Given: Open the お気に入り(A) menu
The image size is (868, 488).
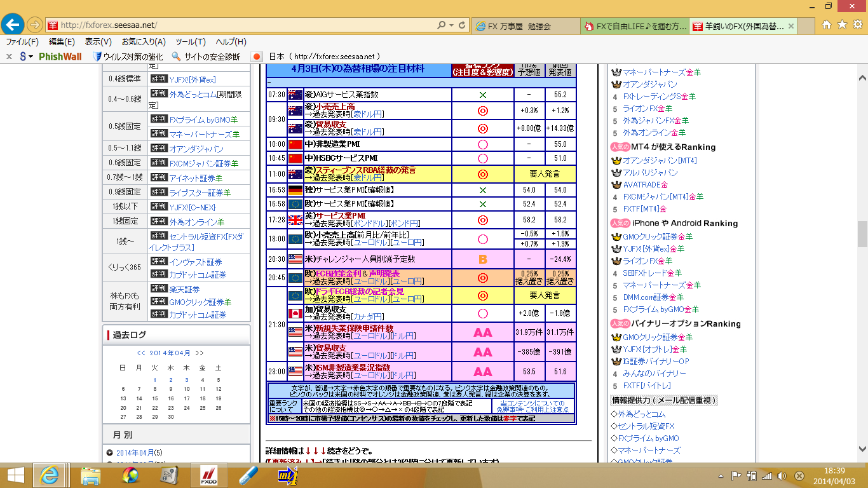Looking at the screenshot, I should click(144, 42).
